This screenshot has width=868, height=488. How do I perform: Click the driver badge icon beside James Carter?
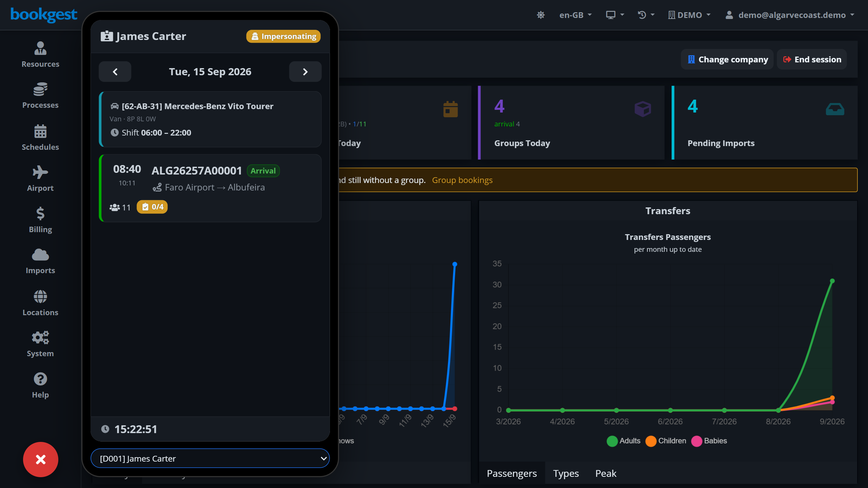point(106,36)
